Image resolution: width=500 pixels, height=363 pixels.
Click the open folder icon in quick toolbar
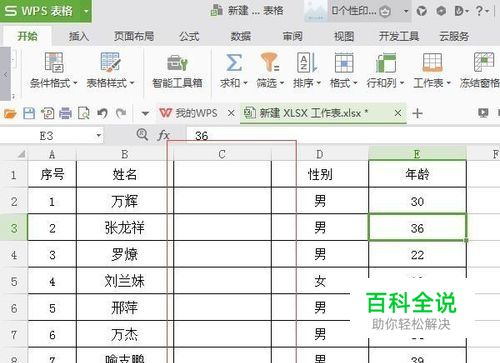[x=10, y=114]
